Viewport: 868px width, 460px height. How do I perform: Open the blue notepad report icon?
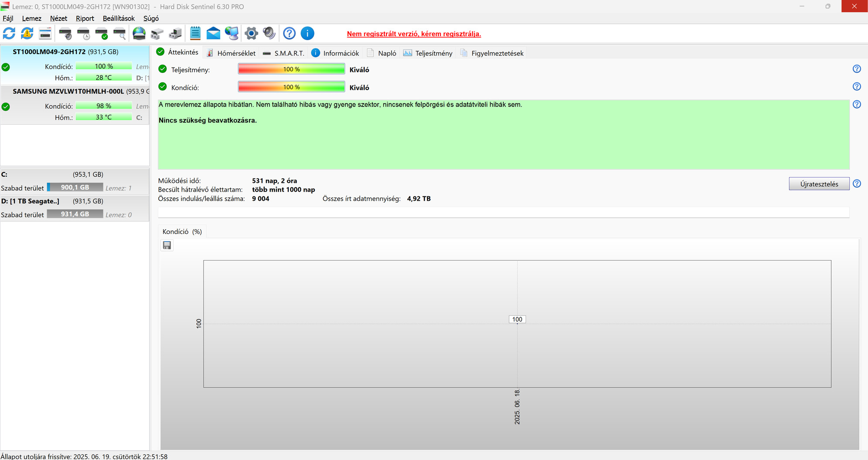pyautogui.click(x=195, y=33)
